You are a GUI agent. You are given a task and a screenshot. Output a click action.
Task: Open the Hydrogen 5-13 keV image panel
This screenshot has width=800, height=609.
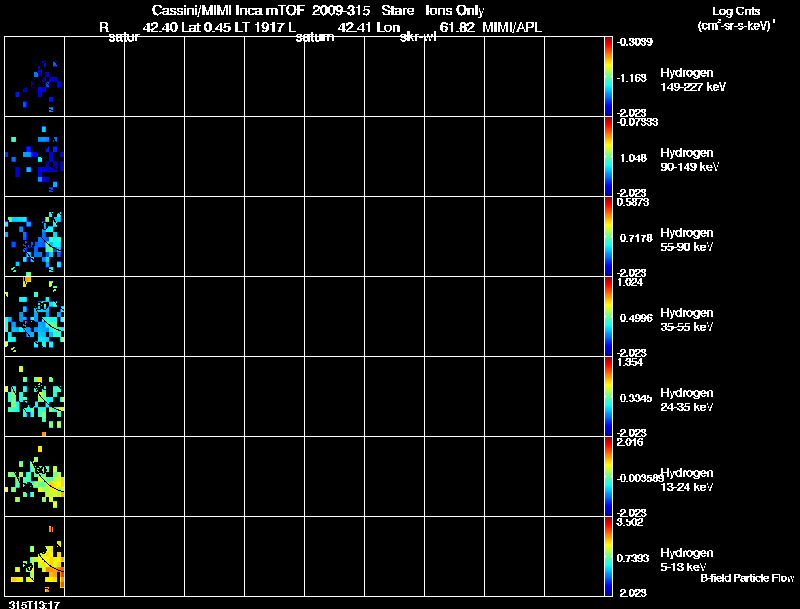click(35, 556)
